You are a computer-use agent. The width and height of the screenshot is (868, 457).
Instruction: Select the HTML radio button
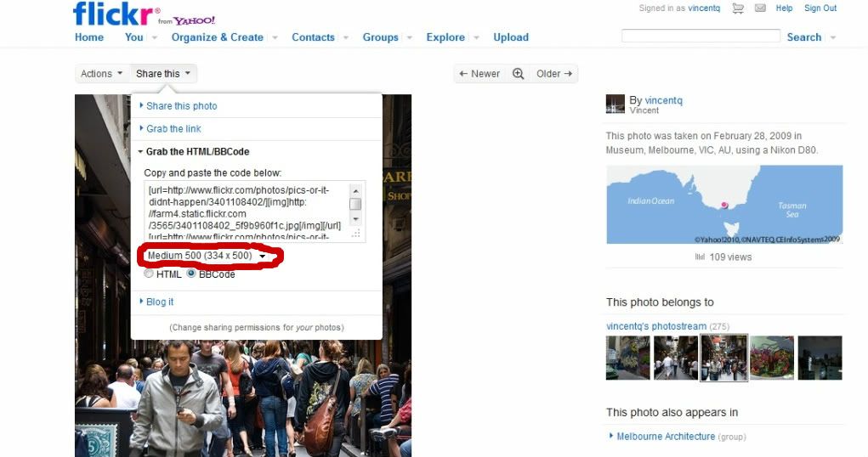149,274
